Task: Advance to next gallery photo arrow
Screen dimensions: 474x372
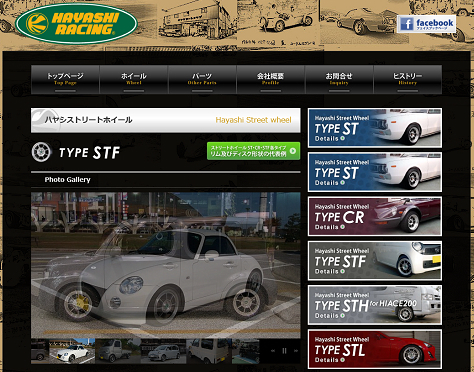Action: 296,351
